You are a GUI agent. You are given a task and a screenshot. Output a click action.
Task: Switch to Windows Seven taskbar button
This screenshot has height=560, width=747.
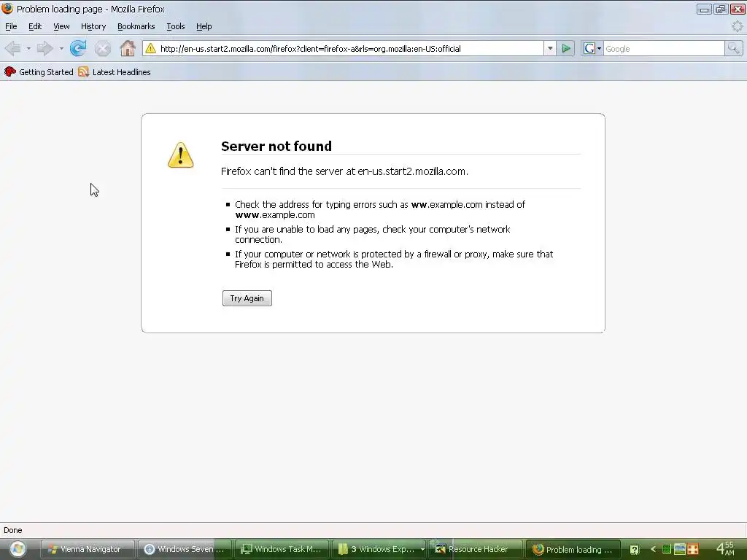point(185,549)
